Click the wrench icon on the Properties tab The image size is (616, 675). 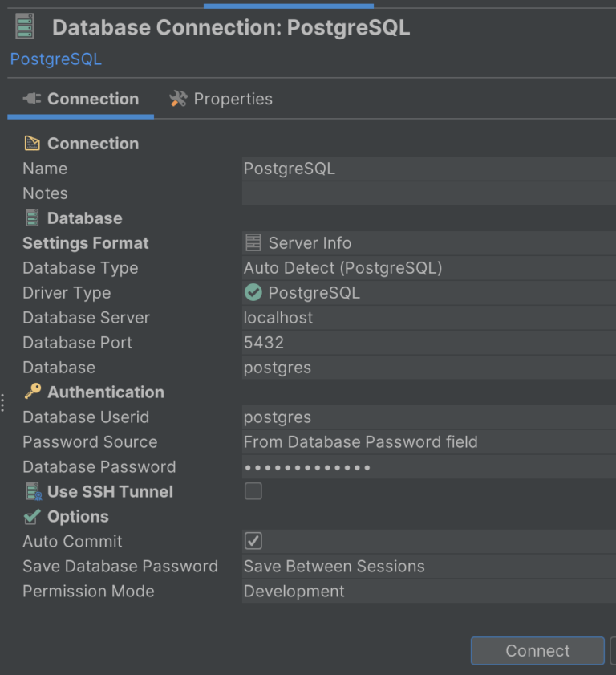178,99
